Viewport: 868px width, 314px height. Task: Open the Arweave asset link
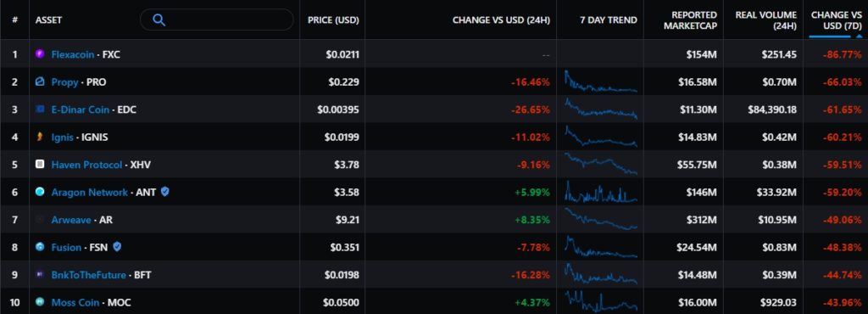[71, 220]
